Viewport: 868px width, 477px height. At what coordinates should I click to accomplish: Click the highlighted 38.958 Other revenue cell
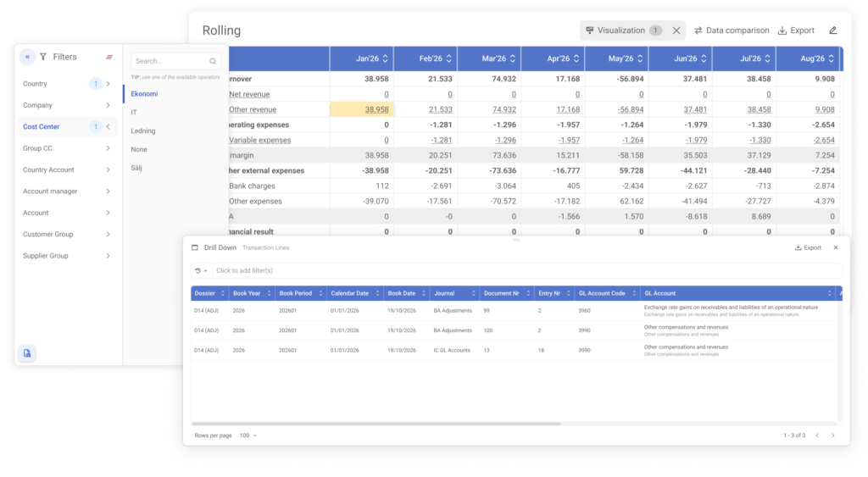point(362,109)
